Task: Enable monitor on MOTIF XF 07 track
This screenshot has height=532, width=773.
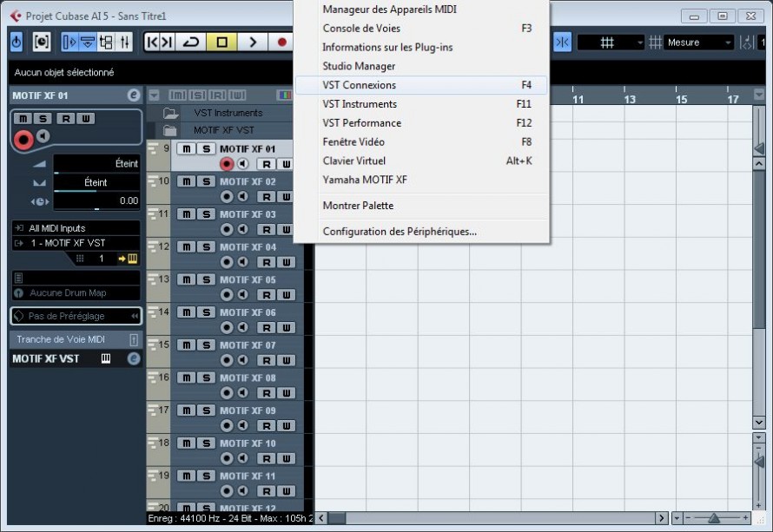Action: click(243, 360)
